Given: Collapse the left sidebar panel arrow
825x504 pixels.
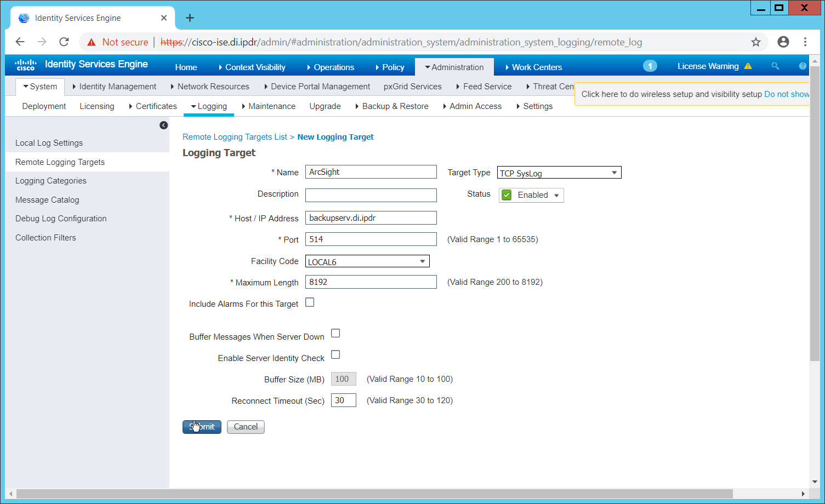Looking at the screenshot, I should click(x=163, y=125).
